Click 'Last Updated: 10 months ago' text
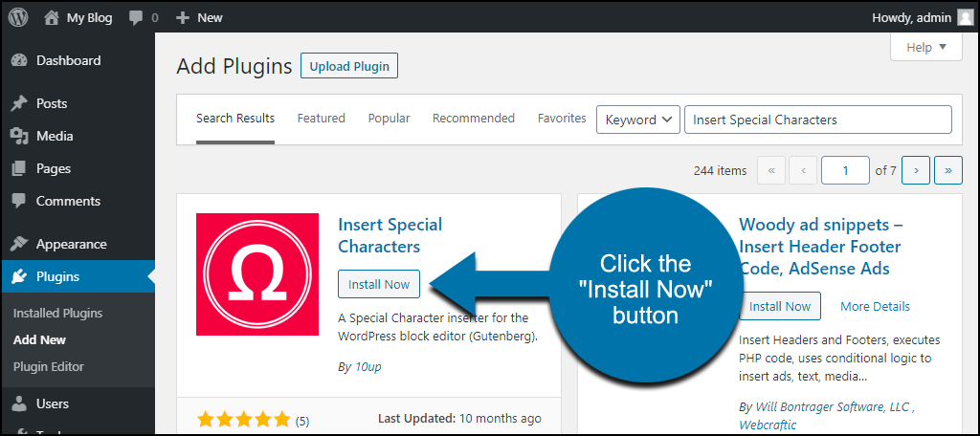This screenshot has width=980, height=436. (x=460, y=419)
